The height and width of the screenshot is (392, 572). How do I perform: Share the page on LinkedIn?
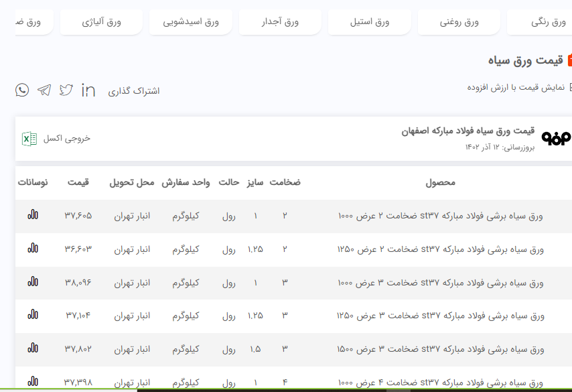[x=88, y=90]
